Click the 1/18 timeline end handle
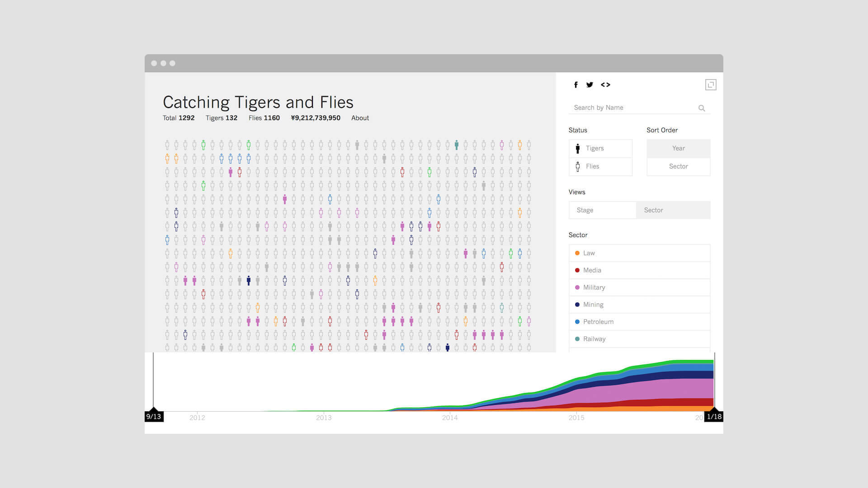 (714, 416)
